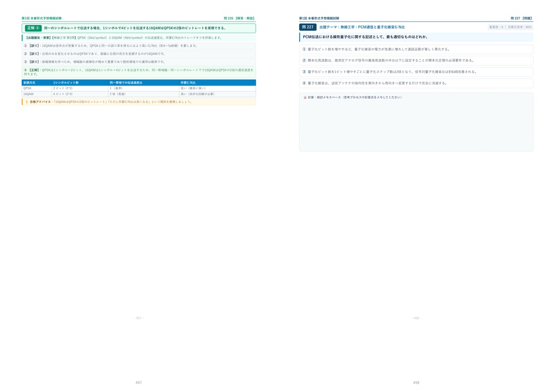Click the 【出題趣旨・背景】 explanation line
The width and height of the screenshot is (555, 392).
139,37
